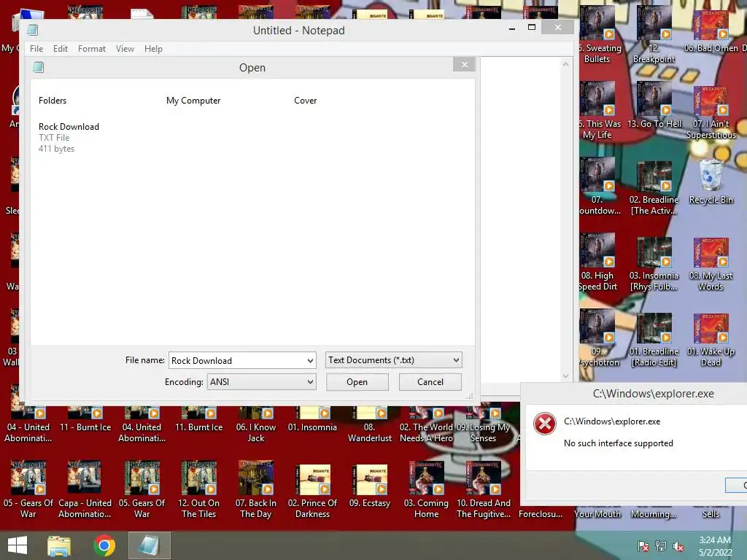Click the 11 - Burnt Ice file label

[x=85, y=427]
